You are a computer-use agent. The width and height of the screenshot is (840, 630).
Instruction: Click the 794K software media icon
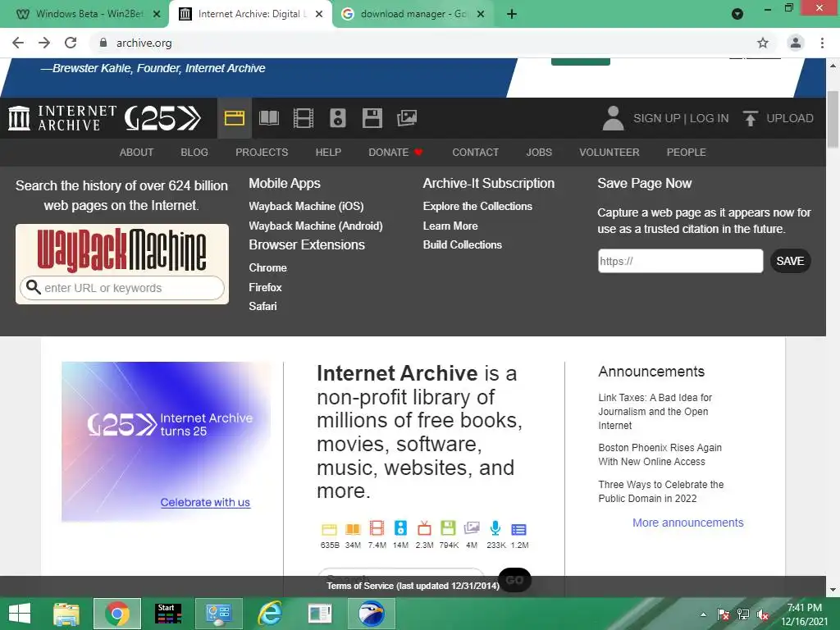click(x=448, y=529)
